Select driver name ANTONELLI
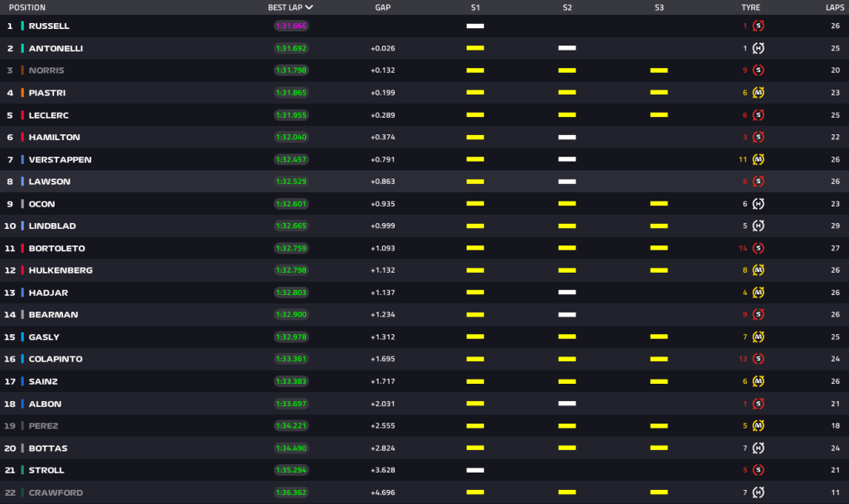This screenshot has height=504, width=849. (56, 48)
